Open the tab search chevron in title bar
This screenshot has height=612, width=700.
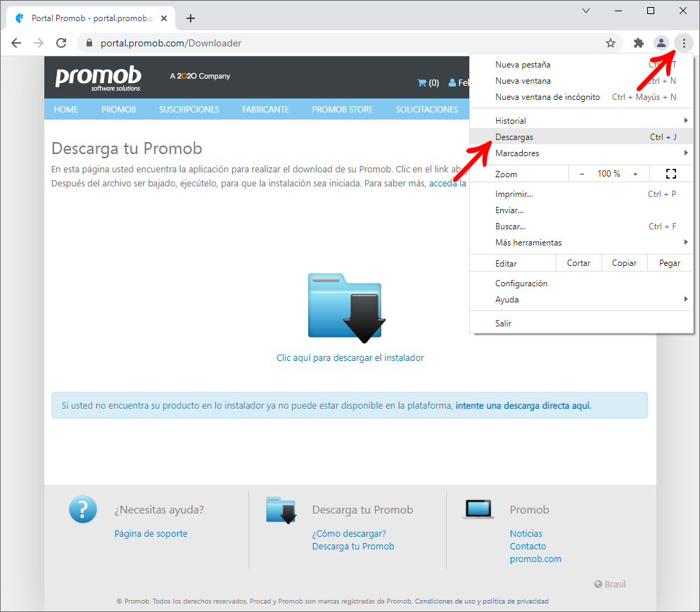pyautogui.click(x=586, y=11)
